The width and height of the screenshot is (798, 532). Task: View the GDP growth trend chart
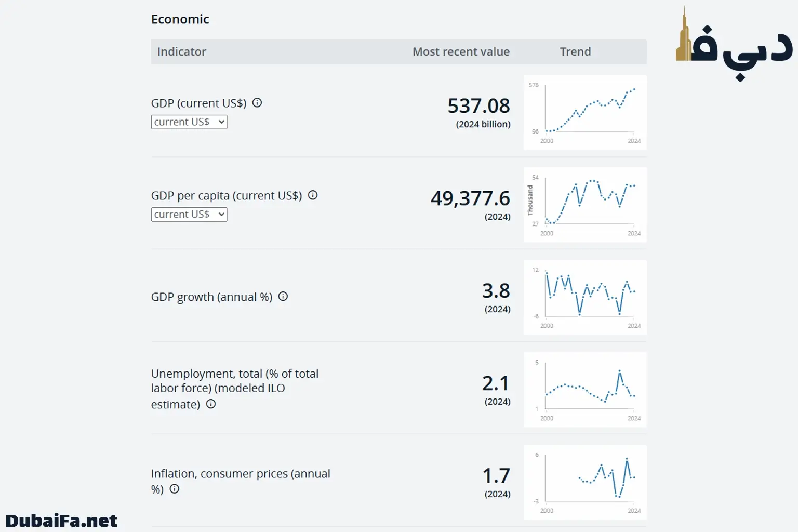585,297
